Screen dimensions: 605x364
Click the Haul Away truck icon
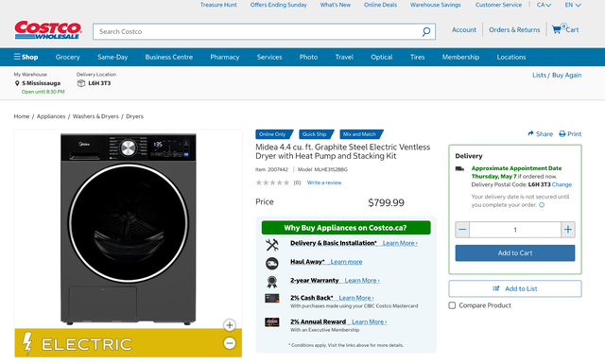pyautogui.click(x=272, y=264)
